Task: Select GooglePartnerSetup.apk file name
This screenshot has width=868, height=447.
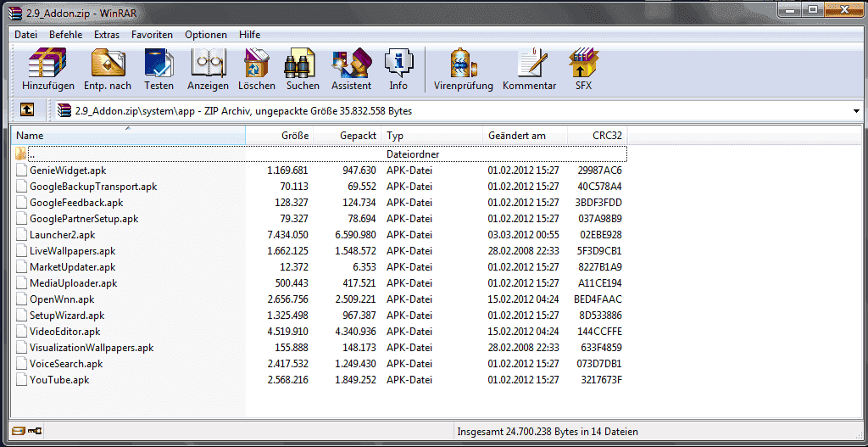Action: click(84, 219)
